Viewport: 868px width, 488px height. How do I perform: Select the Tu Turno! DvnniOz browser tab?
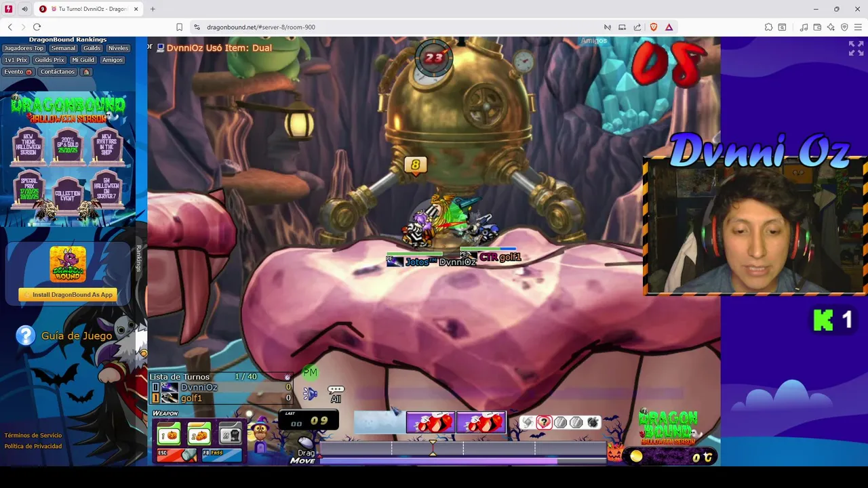pyautogui.click(x=89, y=9)
